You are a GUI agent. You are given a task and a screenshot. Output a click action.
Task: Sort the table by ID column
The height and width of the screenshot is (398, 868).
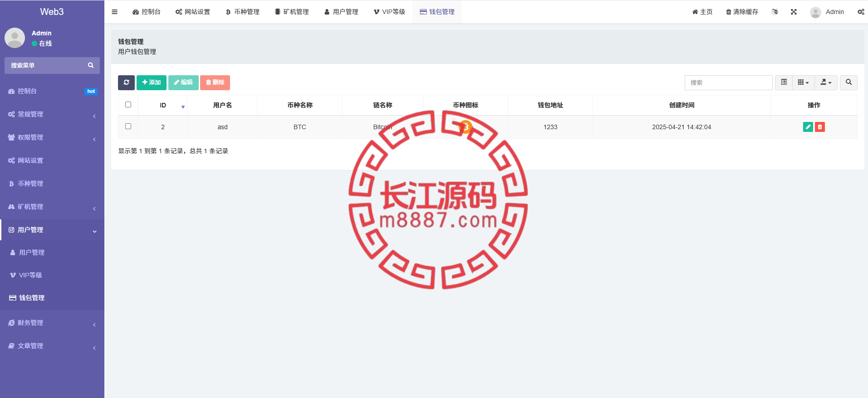pos(163,105)
